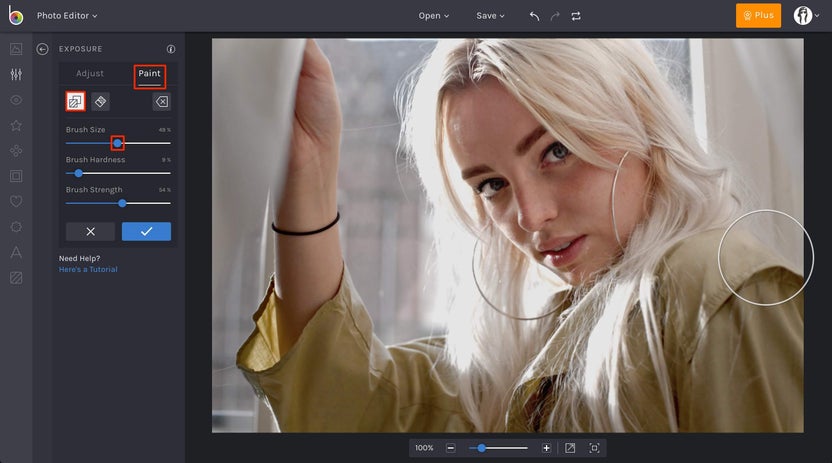This screenshot has width=832, height=463.
Task: Open the Exposure info icon
Action: [171, 49]
